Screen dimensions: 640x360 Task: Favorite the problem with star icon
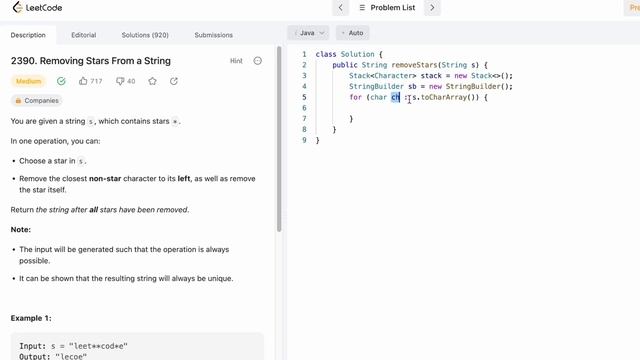152,81
